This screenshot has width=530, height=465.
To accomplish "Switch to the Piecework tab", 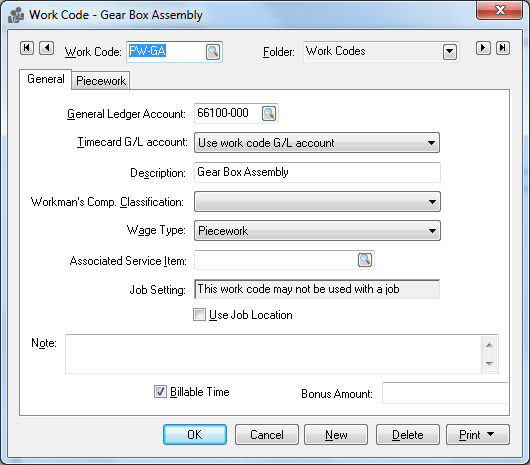I will pos(101,81).
